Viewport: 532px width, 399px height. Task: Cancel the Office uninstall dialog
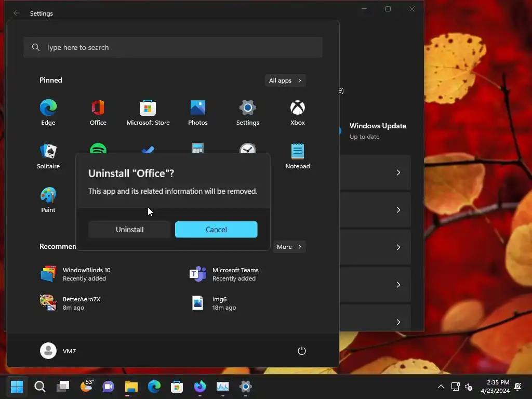216,230
